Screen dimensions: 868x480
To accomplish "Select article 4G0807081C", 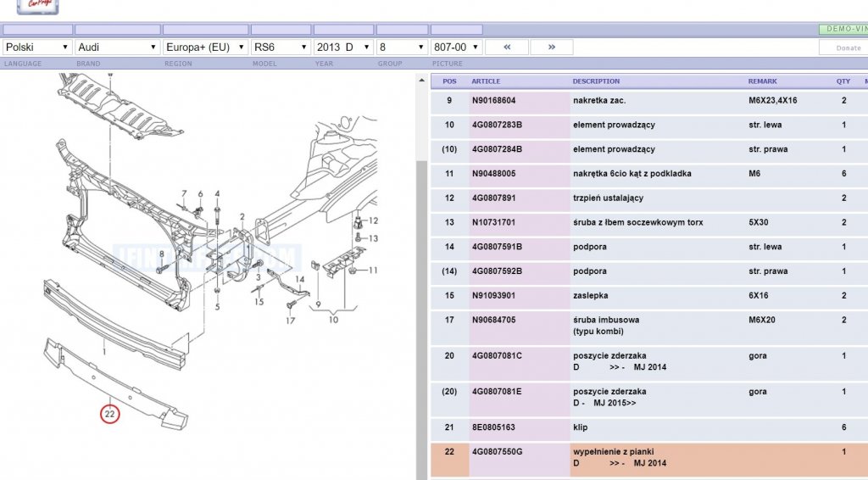I will click(497, 355).
